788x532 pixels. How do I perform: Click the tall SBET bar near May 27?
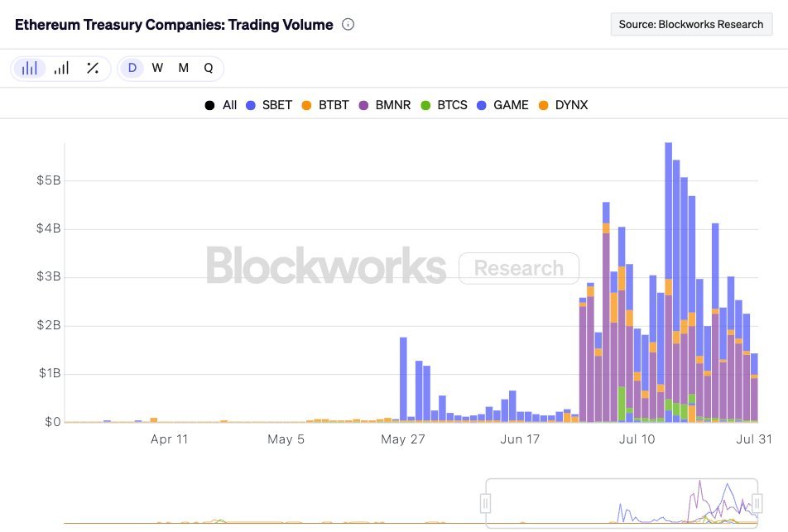pyautogui.click(x=403, y=379)
